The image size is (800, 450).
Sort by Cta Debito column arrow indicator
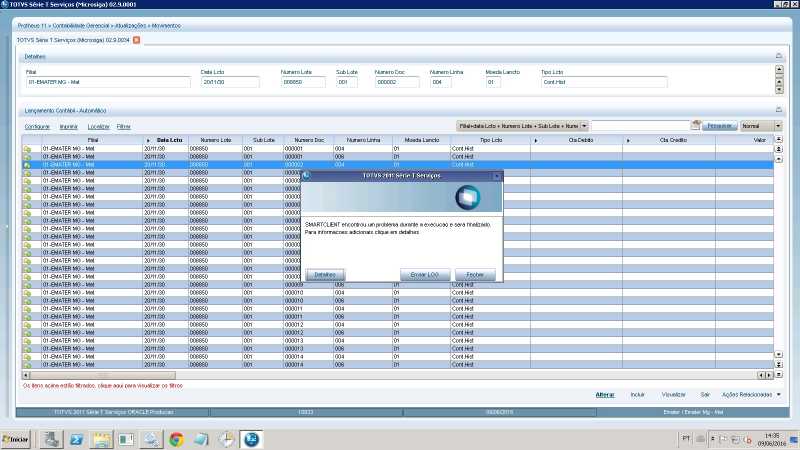[536, 140]
